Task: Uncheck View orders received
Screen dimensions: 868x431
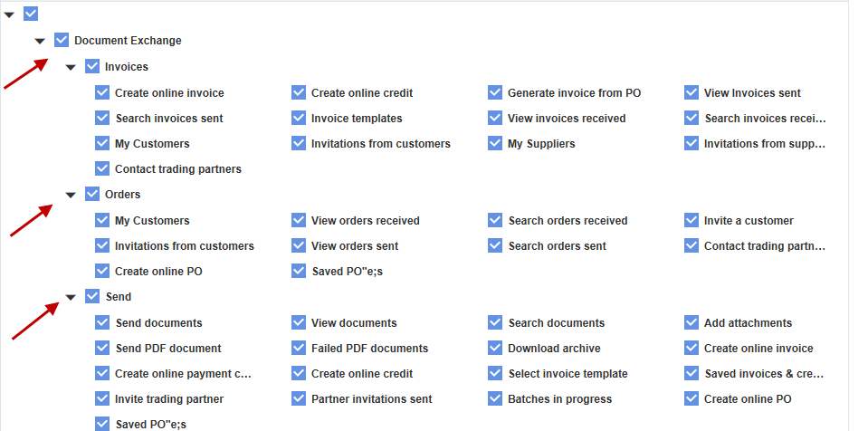Action: click(x=299, y=221)
